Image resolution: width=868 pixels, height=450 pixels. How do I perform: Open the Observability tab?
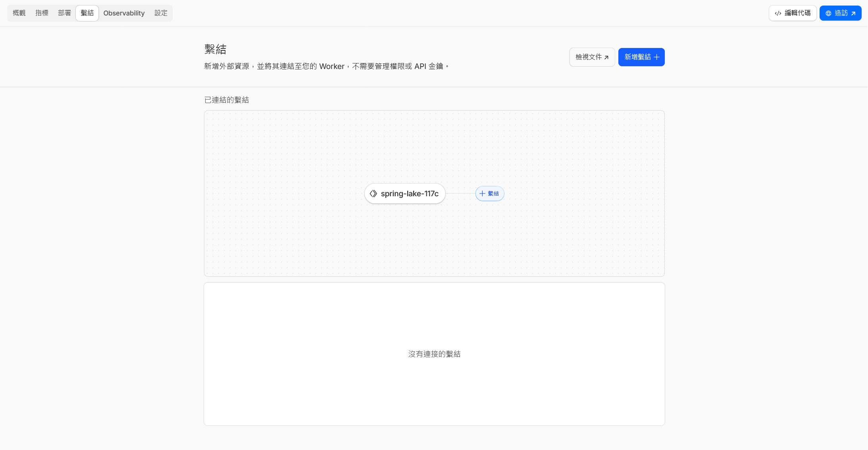tap(124, 13)
